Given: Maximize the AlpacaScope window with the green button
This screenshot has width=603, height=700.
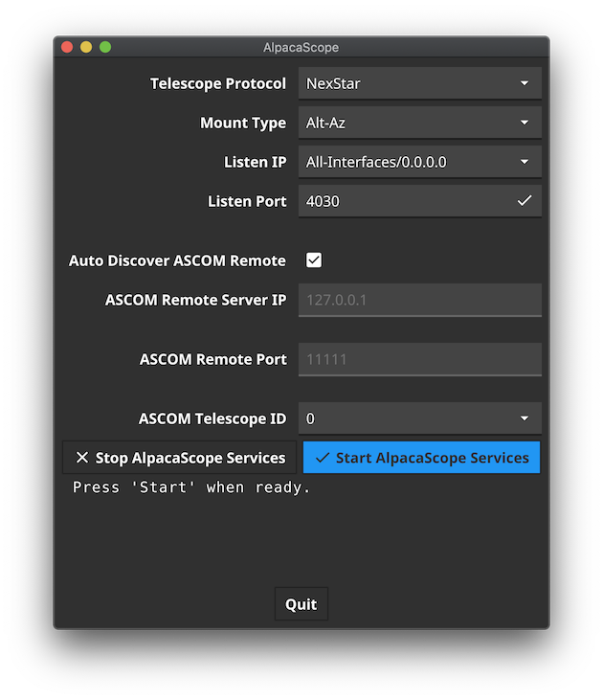Looking at the screenshot, I should 105,47.
